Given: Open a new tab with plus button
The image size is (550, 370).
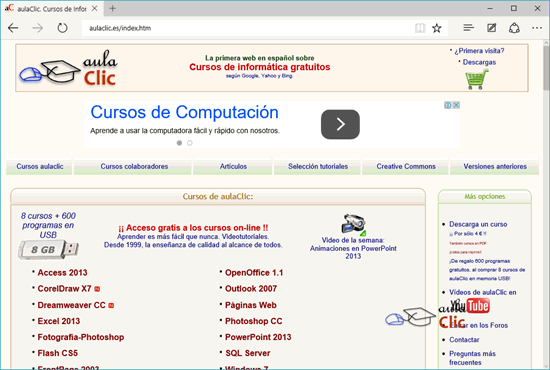Looking at the screenshot, I should pos(112,8).
